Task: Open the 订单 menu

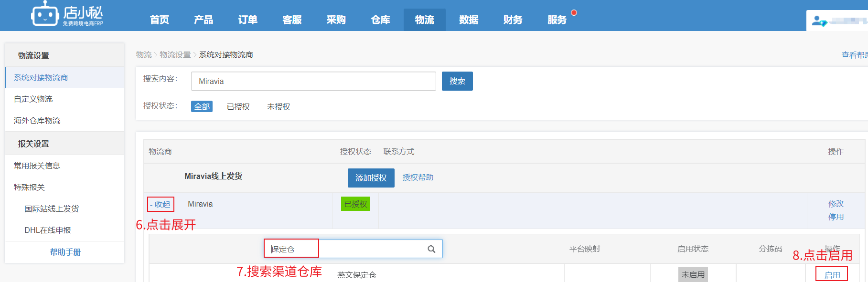Action: [x=248, y=20]
